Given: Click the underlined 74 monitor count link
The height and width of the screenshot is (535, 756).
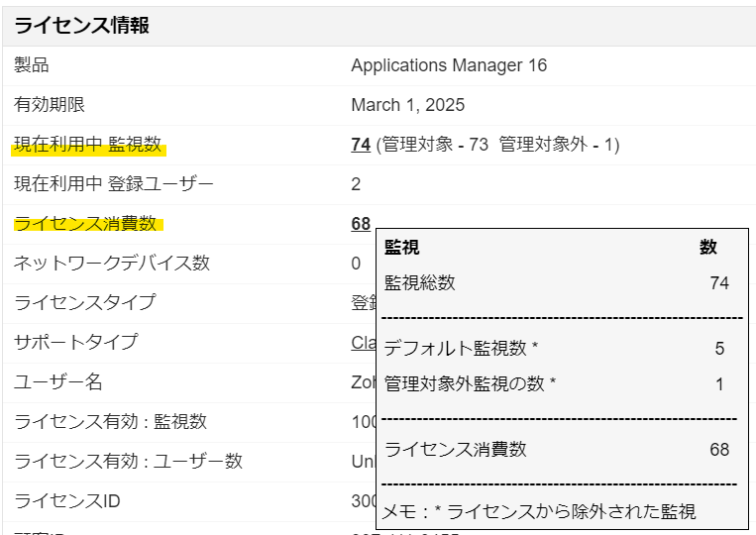Looking at the screenshot, I should pos(361,145).
